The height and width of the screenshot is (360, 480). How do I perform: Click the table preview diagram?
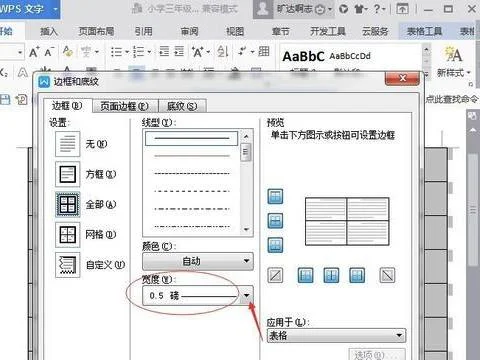click(347, 222)
